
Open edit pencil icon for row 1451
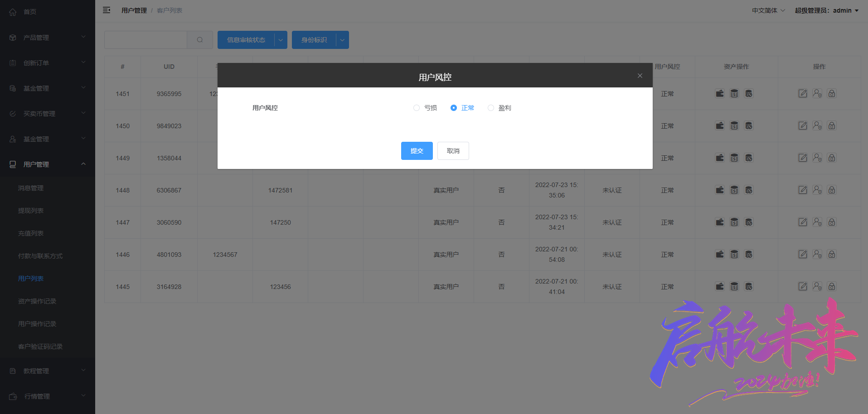[803, 94]
